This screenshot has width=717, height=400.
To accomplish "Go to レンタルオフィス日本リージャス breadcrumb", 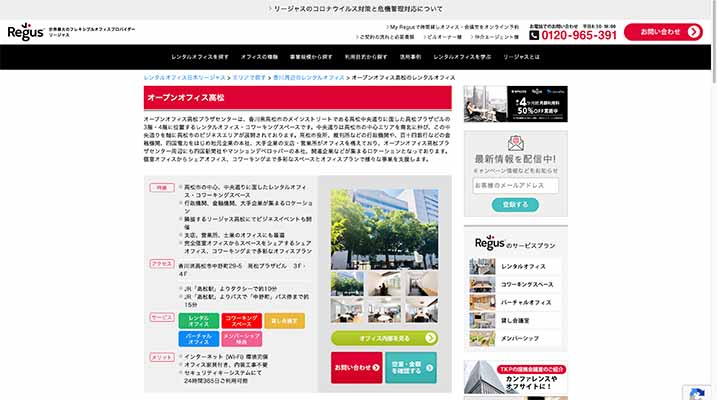I will click(x=185, y=78).
